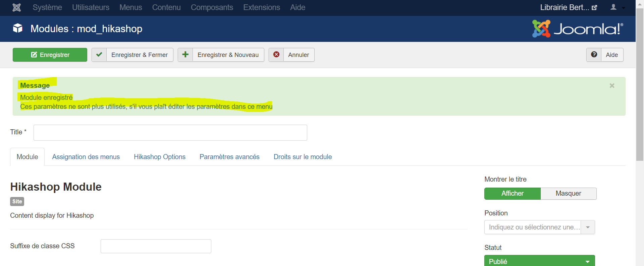
Task: Open the Contenu menu
Action: (166, 7)
